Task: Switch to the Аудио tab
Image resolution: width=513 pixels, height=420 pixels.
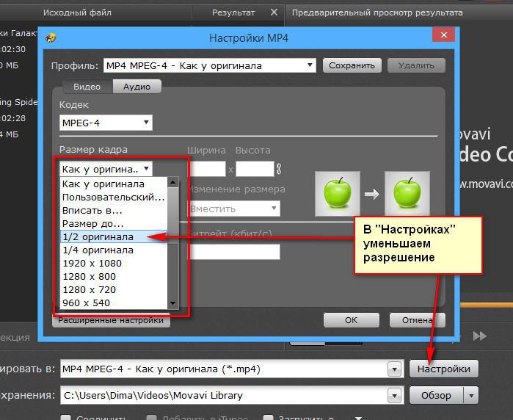Action: coord(137,87)
